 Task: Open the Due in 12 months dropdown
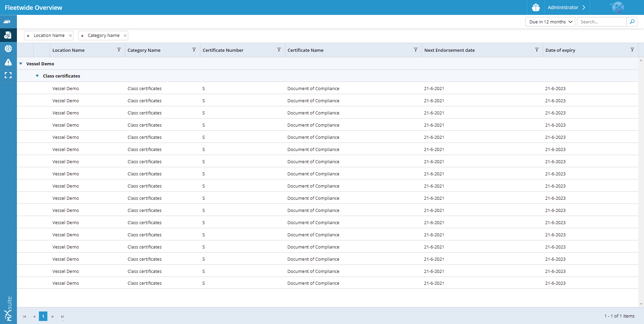(x=550, y=22)
